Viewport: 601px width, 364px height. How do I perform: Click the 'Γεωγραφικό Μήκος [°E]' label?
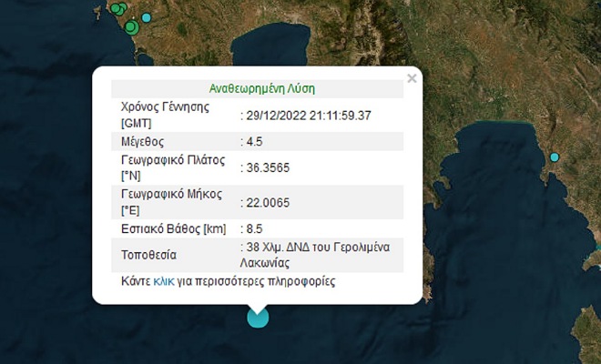171,202
